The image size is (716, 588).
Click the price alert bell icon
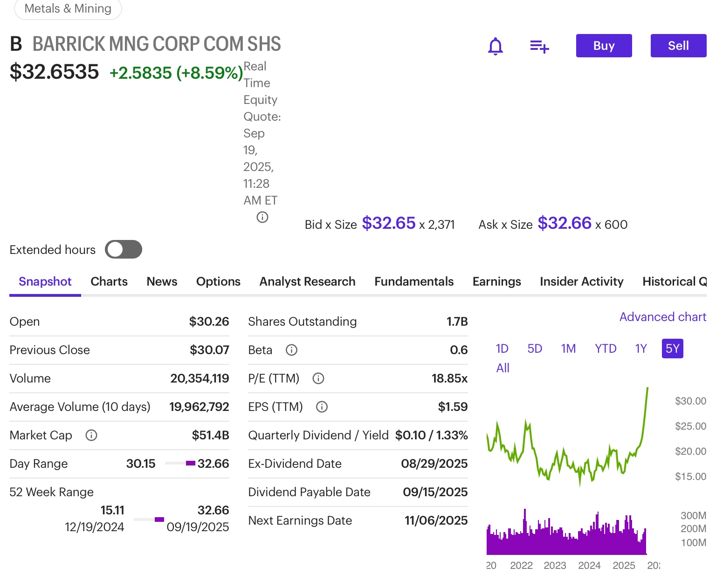coord(495,46)
